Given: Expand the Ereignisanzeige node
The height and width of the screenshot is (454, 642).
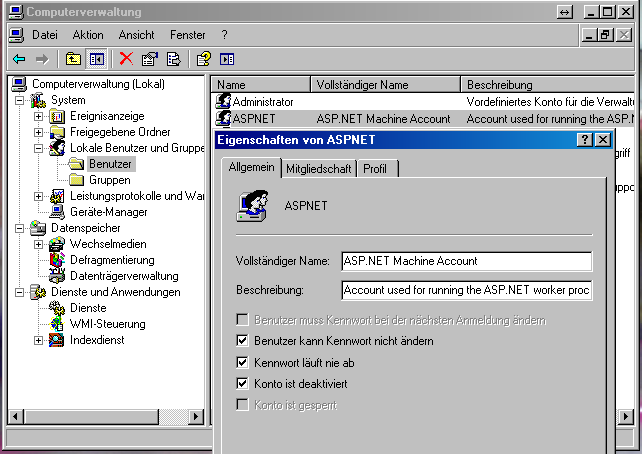Looking at the screenshot, I should tap(38, 116).
